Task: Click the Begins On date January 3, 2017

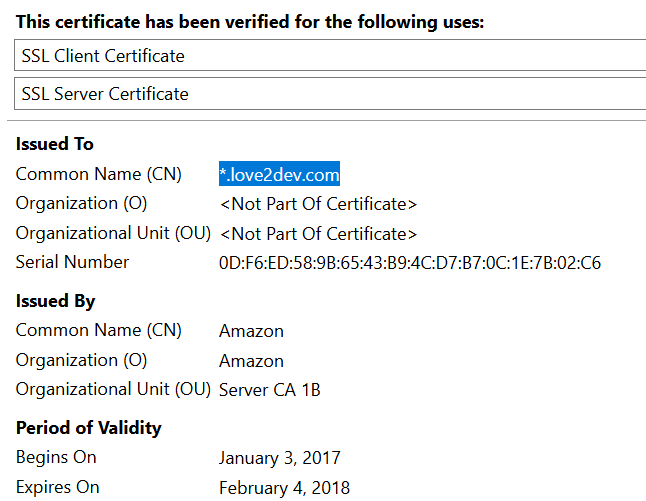Action: (x=279, y=458)
